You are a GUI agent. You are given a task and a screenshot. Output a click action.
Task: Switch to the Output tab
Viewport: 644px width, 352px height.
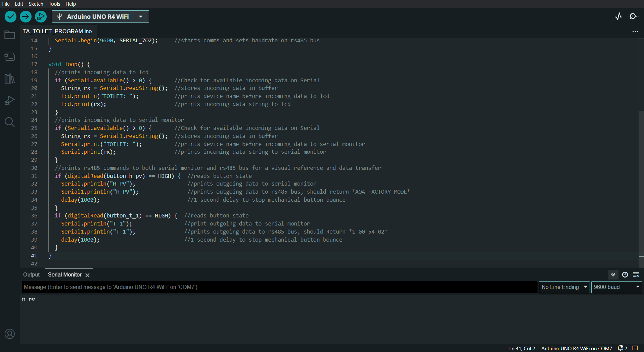[31, 274]
